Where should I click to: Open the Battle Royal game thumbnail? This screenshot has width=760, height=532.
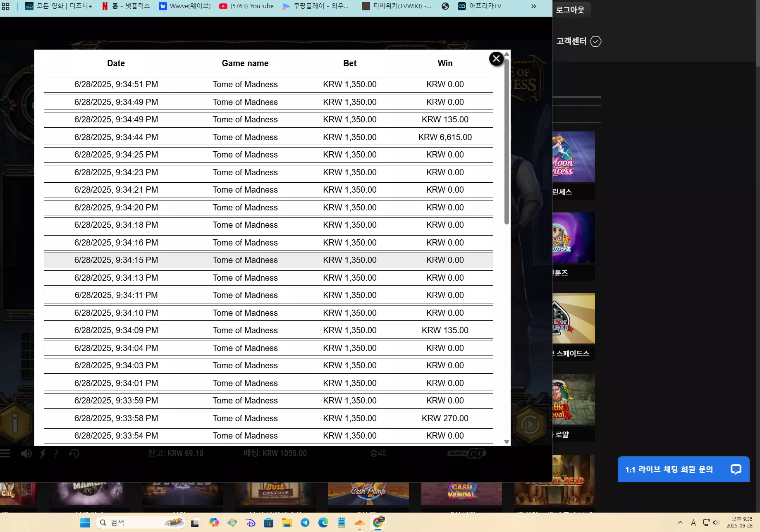tap(574, 399)
